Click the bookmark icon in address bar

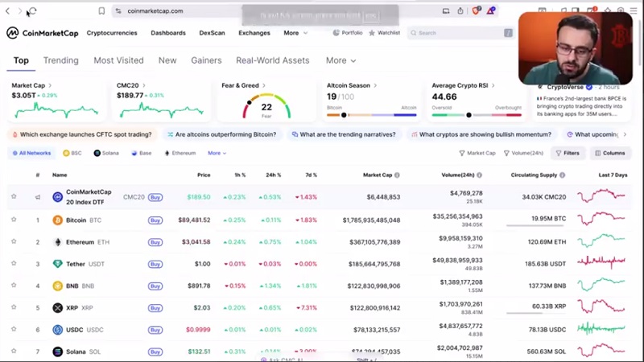click(x=101, y=11)
